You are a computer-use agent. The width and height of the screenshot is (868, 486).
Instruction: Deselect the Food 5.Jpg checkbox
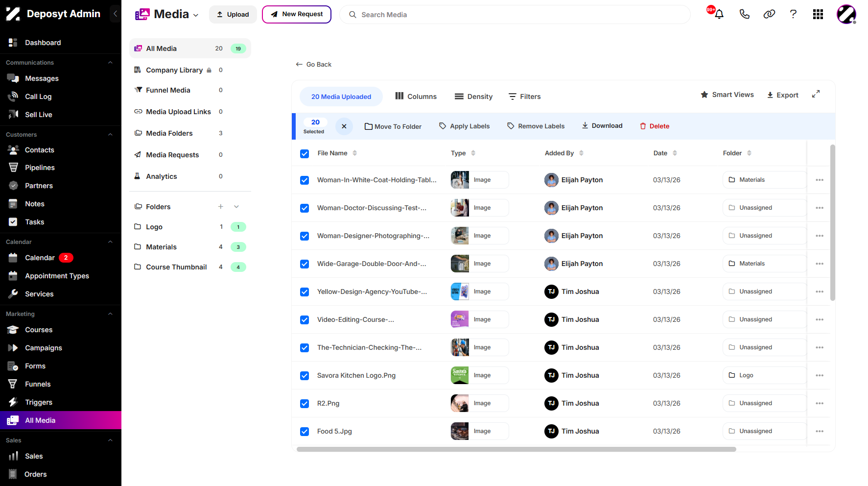[305, 432]
